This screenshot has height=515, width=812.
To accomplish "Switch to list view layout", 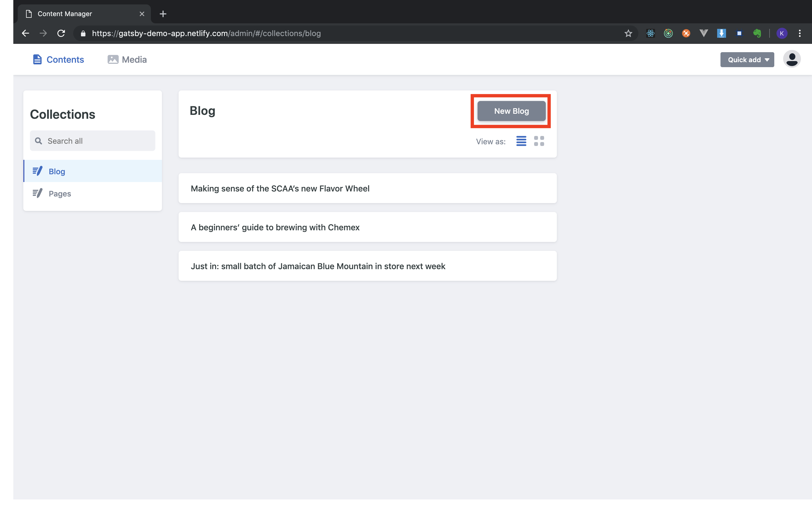I will [521, 141].
